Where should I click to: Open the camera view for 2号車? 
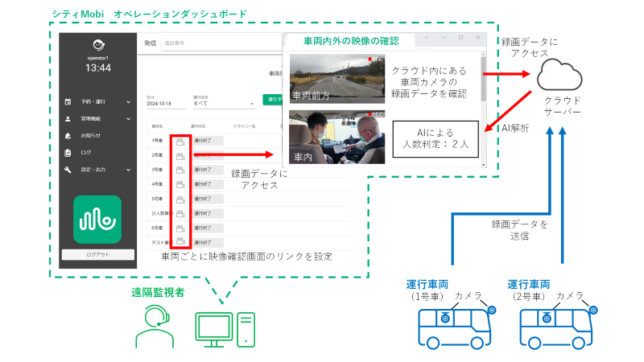tap(180, 156)
